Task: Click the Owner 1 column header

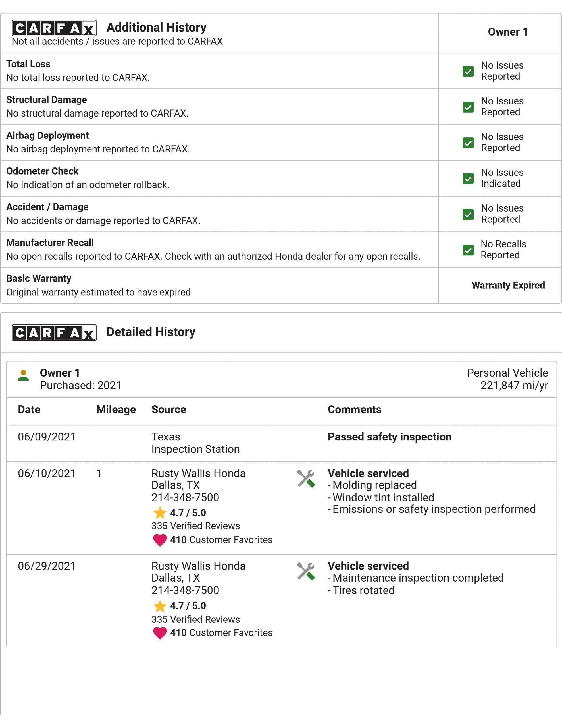Action: pyautogui.click(x=508, y=32)
